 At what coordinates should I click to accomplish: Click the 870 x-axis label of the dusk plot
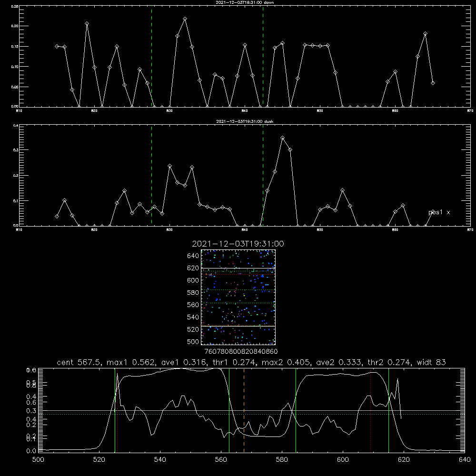pyautogui.click(x=470, y=230)
